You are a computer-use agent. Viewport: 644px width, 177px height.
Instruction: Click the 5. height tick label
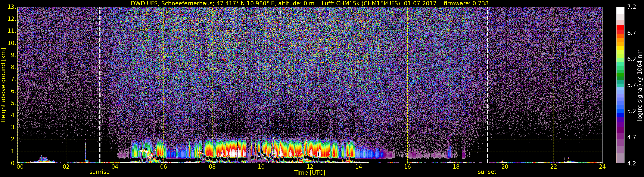coord(13,103)
